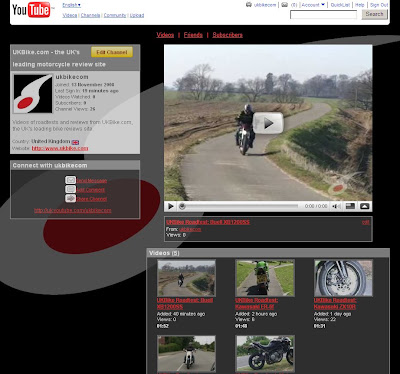The height and width of the screenshot is (374, 400).
Task: Click the Sign Out link
Action: point(379,5)
